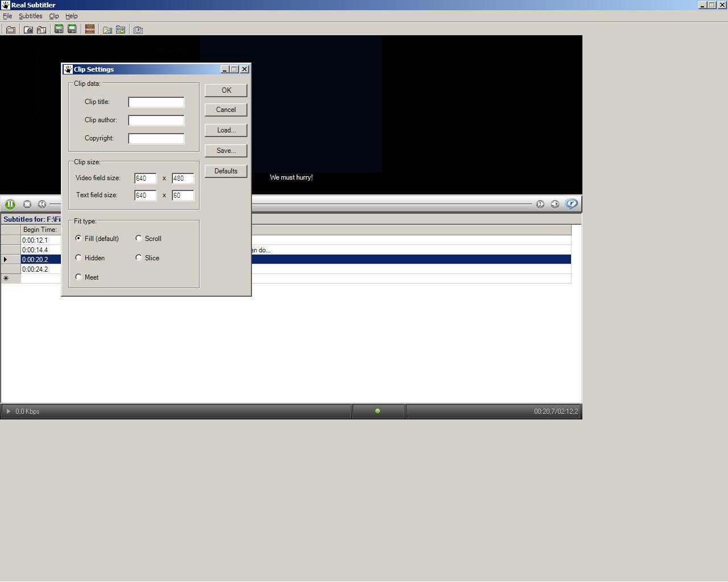Click the Clip author input field

tap(156, 120)
